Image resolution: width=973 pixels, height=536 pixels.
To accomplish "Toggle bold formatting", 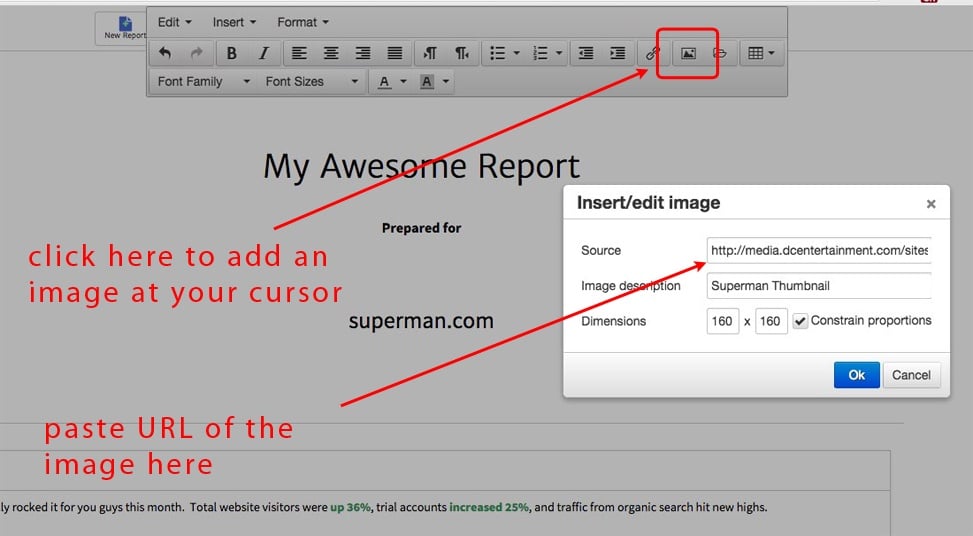I will (232, 54).
